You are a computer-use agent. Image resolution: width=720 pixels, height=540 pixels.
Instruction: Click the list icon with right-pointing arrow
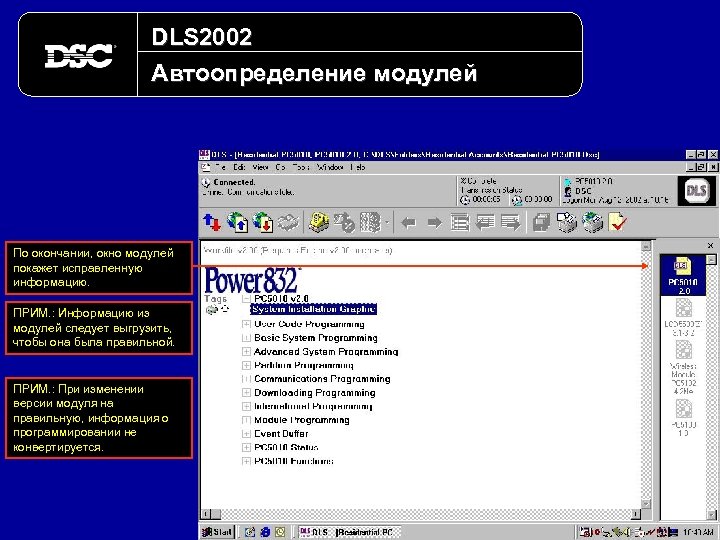click(511, 223)
